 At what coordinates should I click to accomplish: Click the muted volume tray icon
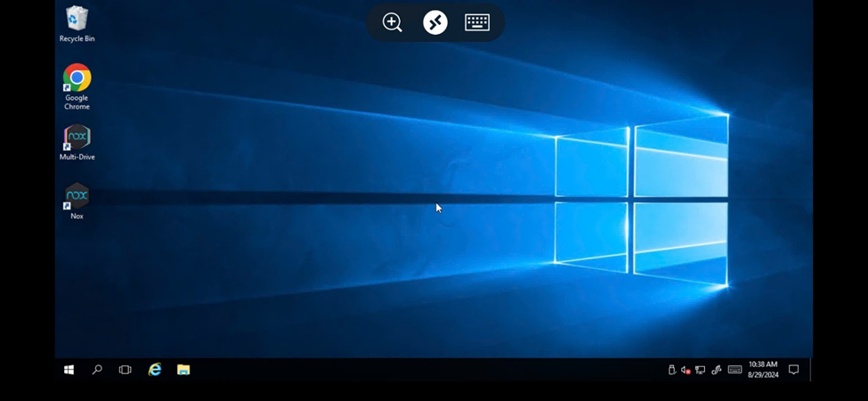685,370
